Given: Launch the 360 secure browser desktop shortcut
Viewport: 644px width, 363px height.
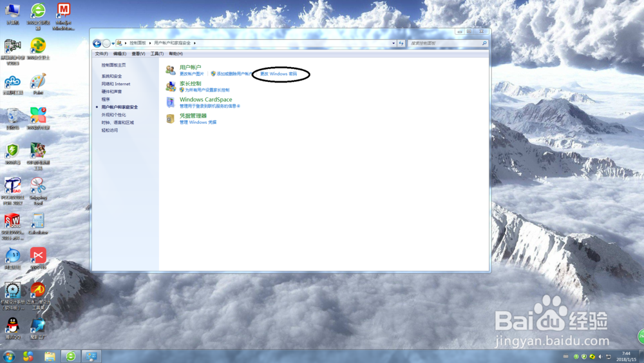Looking at the screenshot, I should (38, 17).
